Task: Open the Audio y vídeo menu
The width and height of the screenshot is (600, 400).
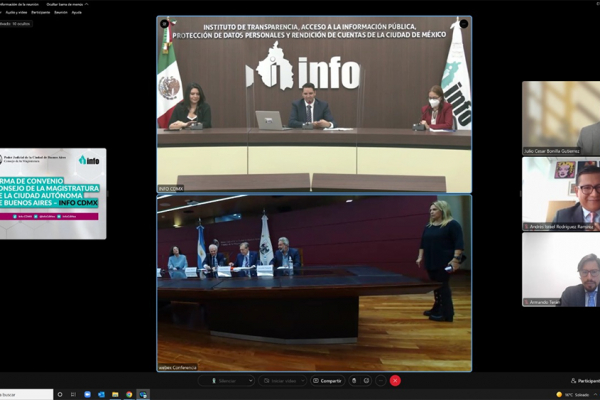Action: 16,12
